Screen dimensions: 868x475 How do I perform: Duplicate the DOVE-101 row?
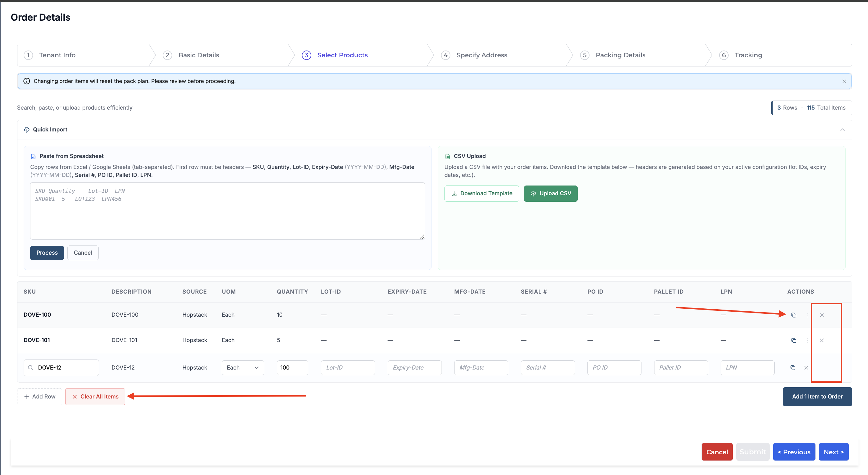click(794, 341)
